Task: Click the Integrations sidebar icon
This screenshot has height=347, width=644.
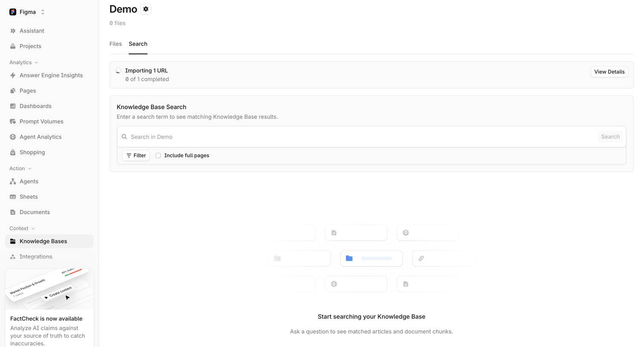Action: 13,257
